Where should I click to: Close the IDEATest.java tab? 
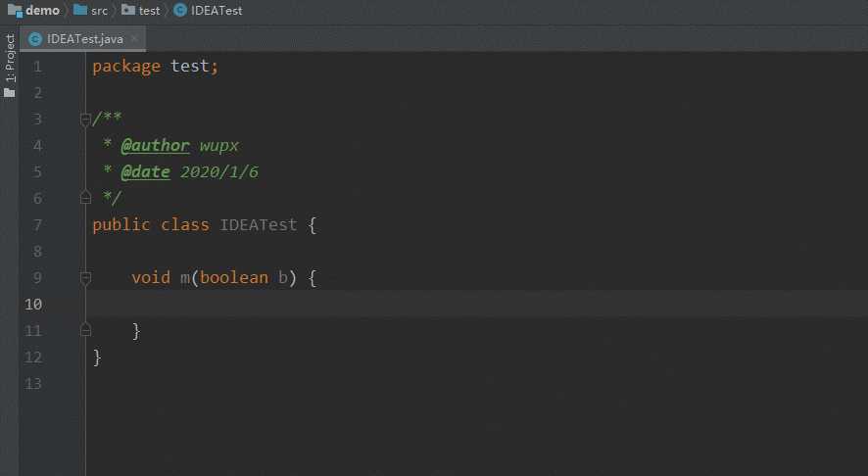coord(134,39)
